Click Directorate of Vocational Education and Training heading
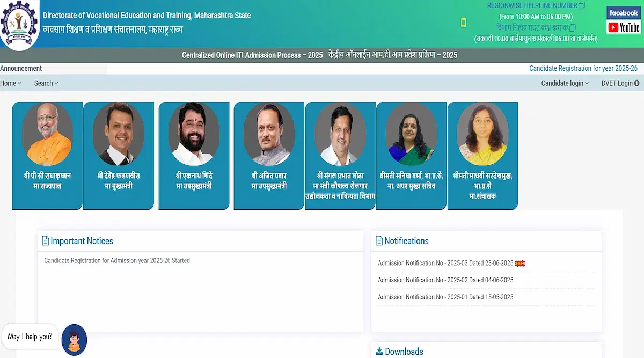This screenshot has height=358, width=644. pyautogui.click(x=147, y=16)
